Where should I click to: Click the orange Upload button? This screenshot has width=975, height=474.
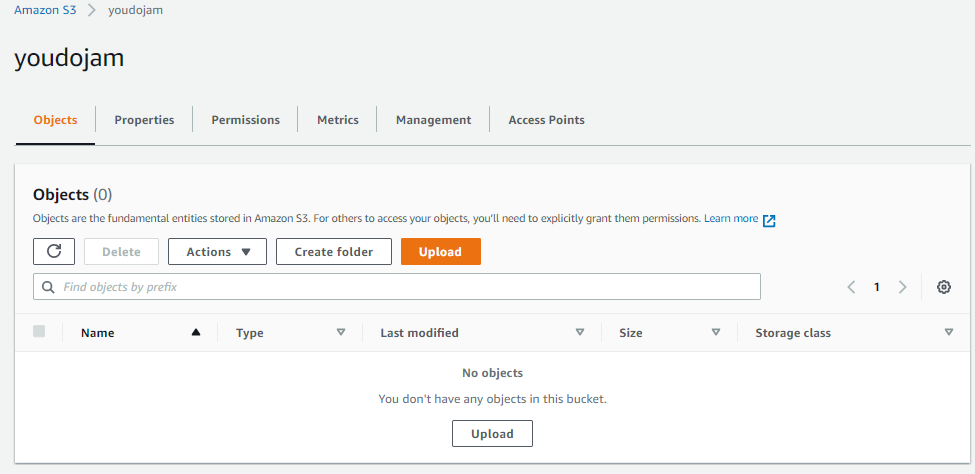click(x=440, y=252)
